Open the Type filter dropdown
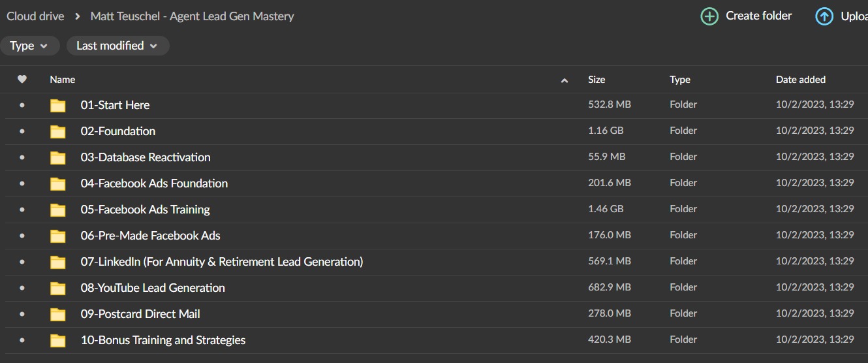 29,46
